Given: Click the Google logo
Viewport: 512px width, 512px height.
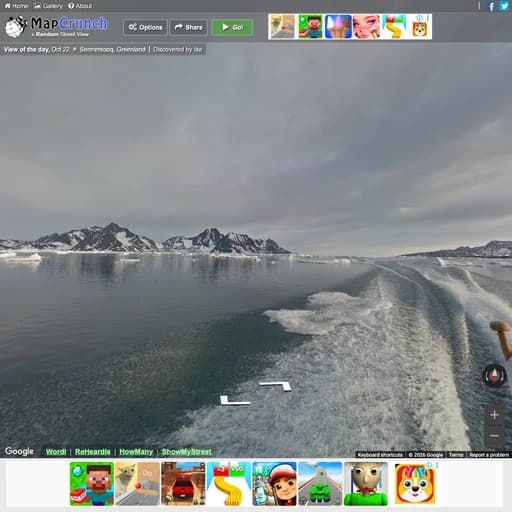Looking at the screenshot, I should click(x=19, y=451).
